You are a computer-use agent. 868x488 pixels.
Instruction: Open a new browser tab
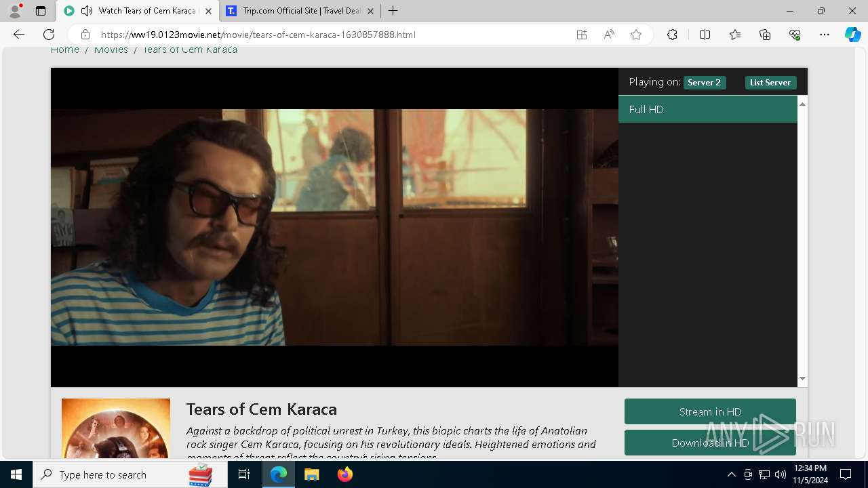(x=393, y=11)
